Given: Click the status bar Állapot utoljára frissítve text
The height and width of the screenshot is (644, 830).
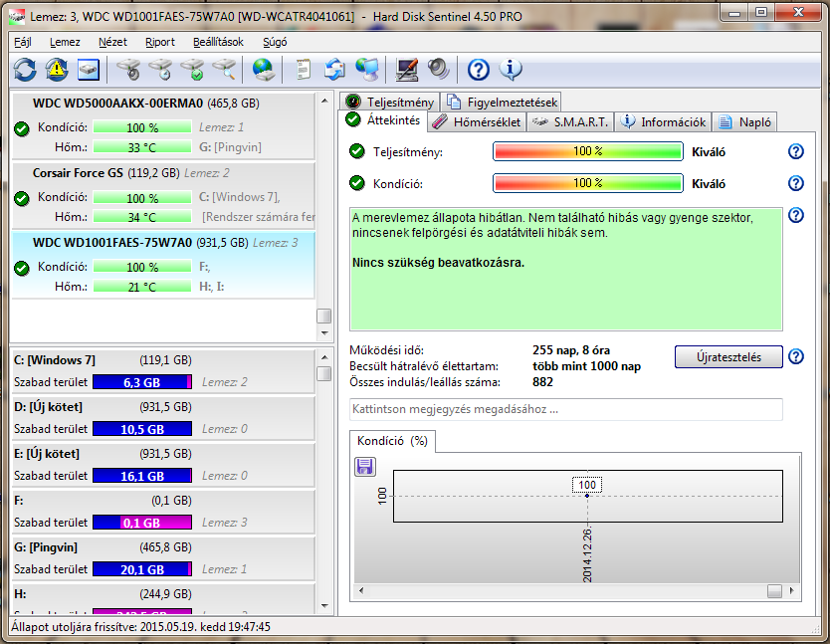Looking at the screenshot, I should point(140,627).
